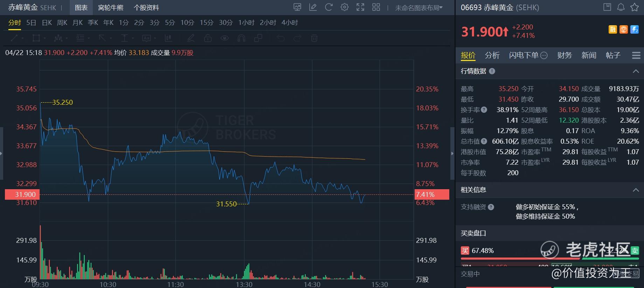Screen dimensions: 644x288
Task: Switch to the 15分 interval
Action: coord(207,23)
